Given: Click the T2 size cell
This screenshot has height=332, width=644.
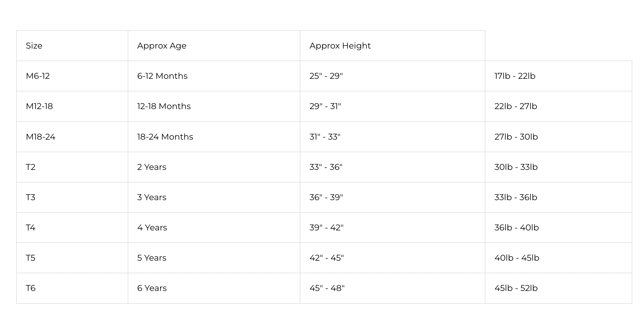Looking at the screenshot, I should [x=31, y=167].
